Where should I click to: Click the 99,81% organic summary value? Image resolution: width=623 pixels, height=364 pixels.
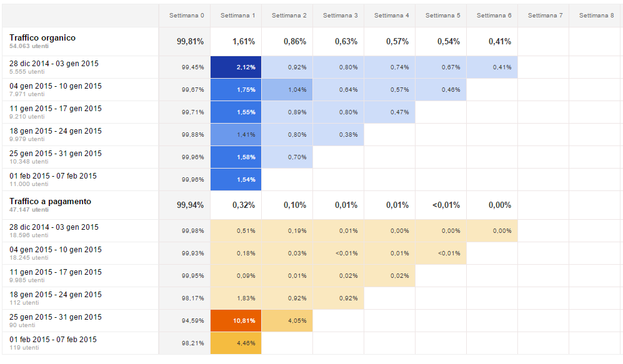pyautogui.click(x=190, y=42)
